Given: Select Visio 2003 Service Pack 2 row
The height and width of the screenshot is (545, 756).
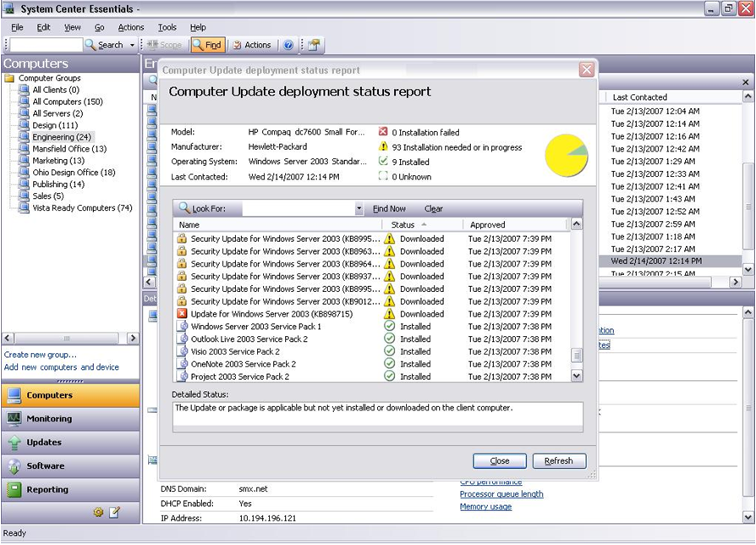Looking at the screenshot, I should click(x=371, y=351).
